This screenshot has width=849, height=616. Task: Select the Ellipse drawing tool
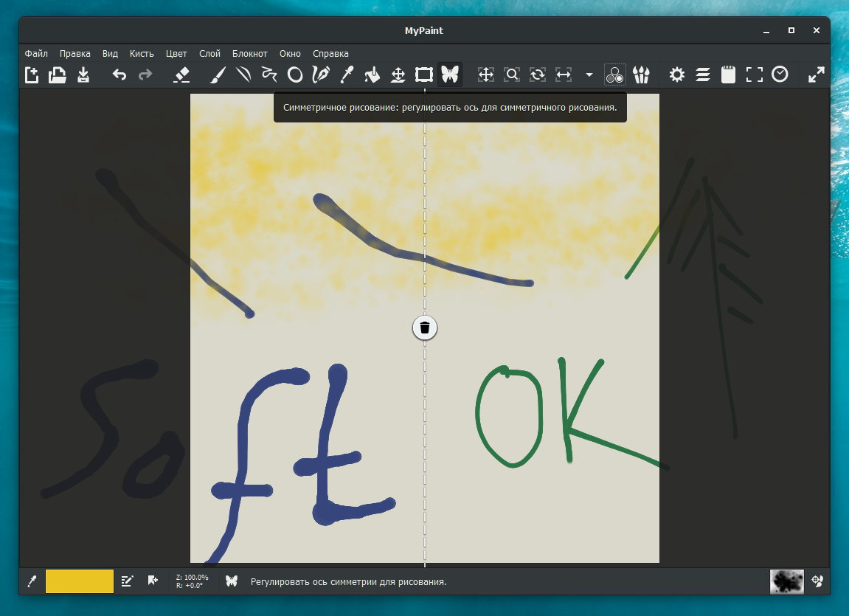pos(295,75)
